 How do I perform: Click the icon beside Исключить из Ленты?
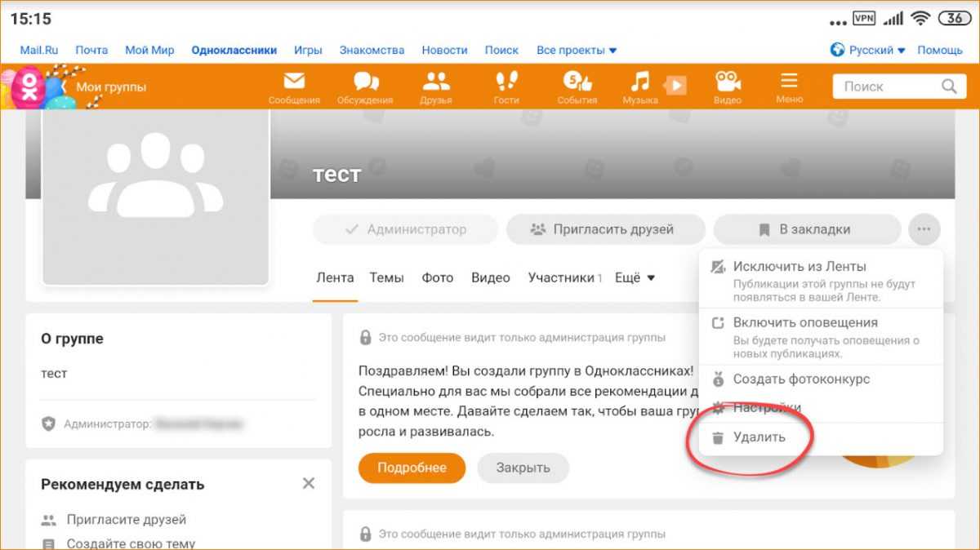tap(718, 267)
